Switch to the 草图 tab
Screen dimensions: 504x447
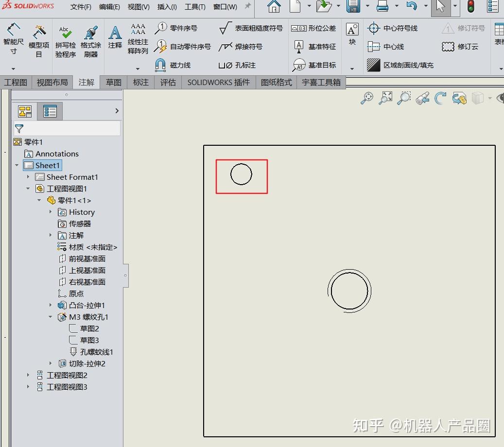[113, 82]
